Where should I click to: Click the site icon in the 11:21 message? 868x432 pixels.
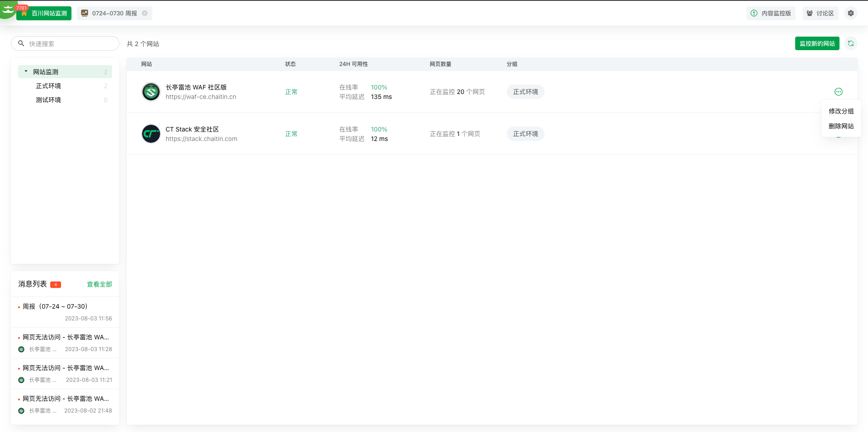[21, 380]
